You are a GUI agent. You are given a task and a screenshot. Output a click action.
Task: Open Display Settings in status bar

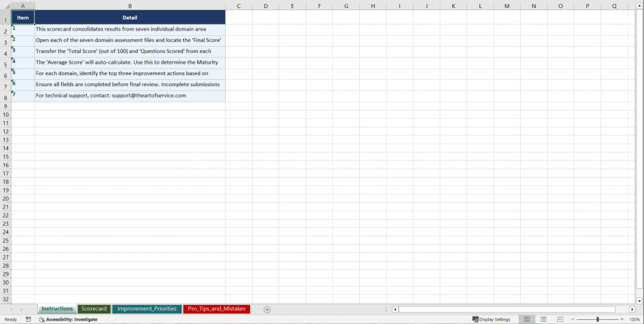491,319
